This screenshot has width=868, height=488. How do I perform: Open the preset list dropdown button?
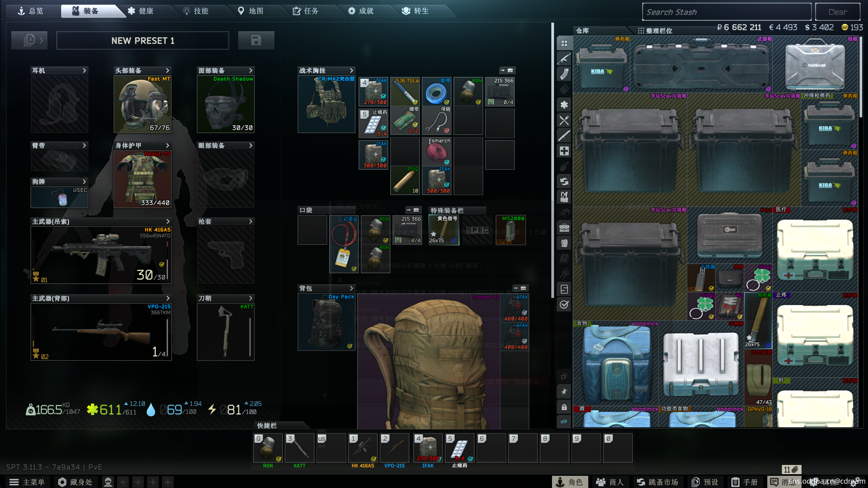click(29, 40)
